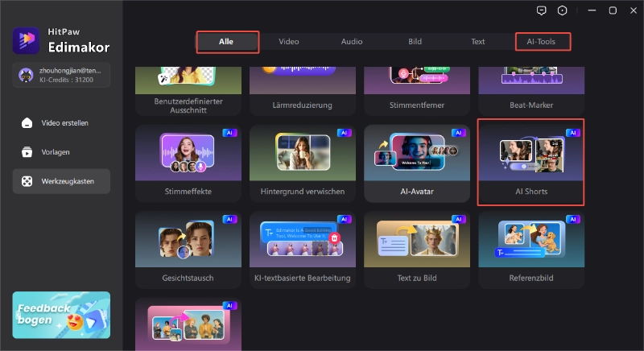Click the Referenzbild label

point(531,278)
